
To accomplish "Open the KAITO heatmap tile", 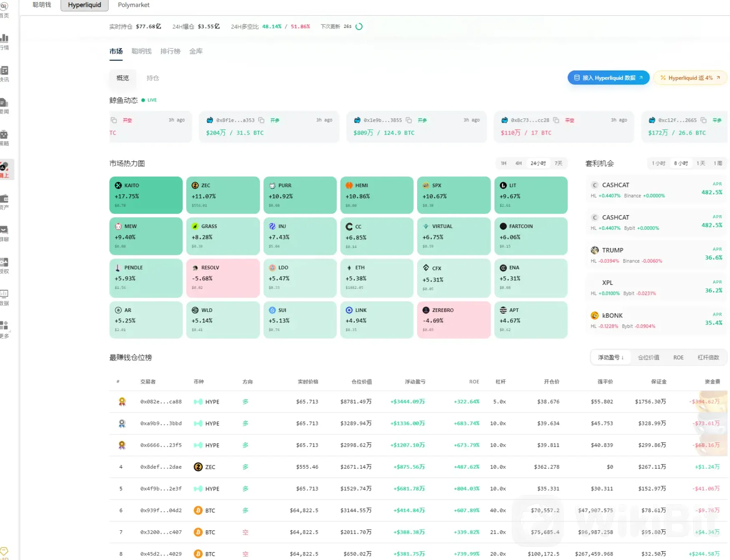I will (146, 195).
